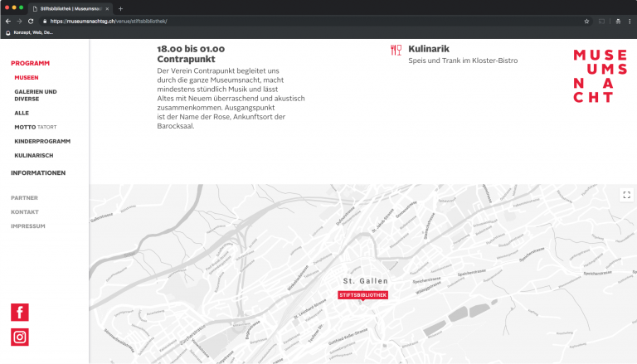Open Galerien und Diverse
Screen dimensions: 637x364
36,95
